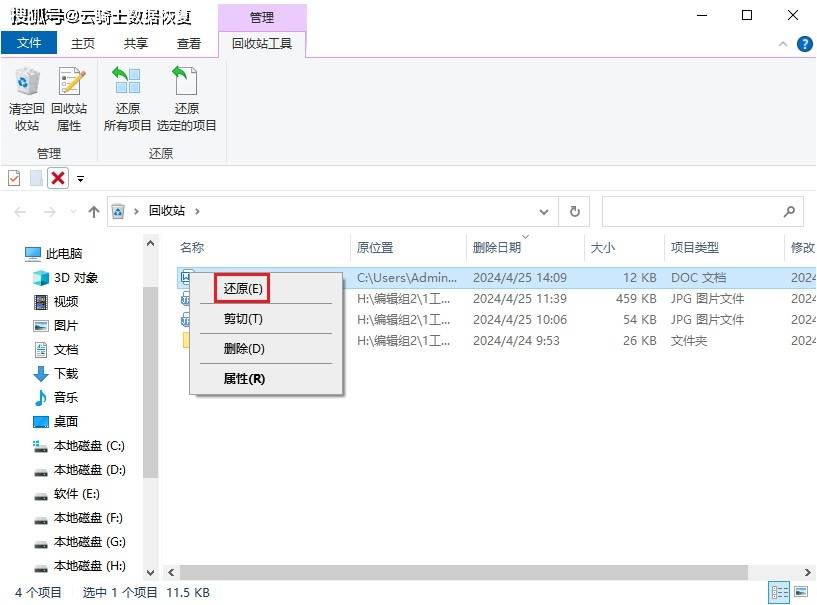
Task: Open the Help question mark icon
Action: tap(804, 44)
